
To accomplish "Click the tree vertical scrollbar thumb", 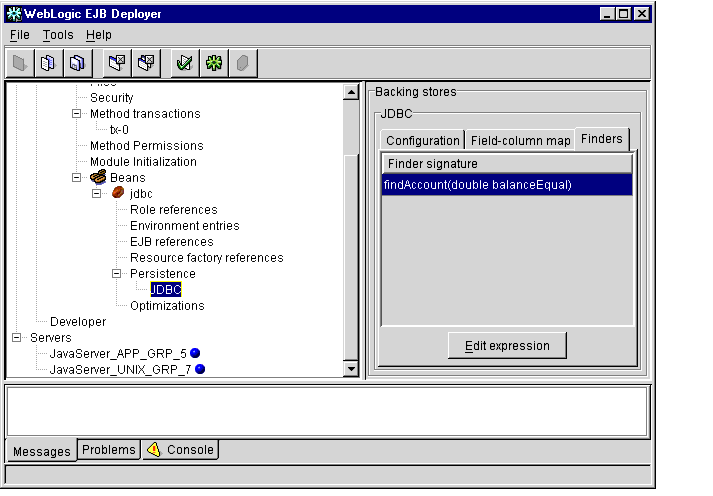I will click(x=351, y=257).
